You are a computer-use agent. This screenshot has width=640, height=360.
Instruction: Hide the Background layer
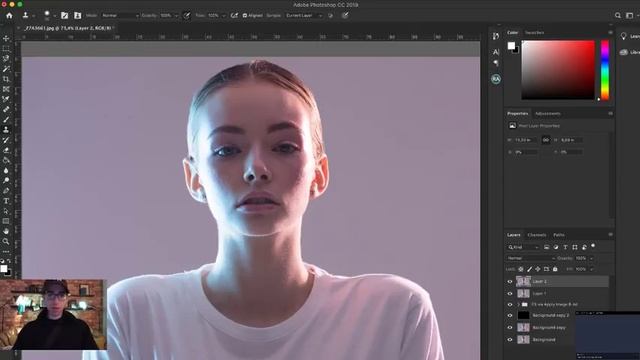click(510, 340)
